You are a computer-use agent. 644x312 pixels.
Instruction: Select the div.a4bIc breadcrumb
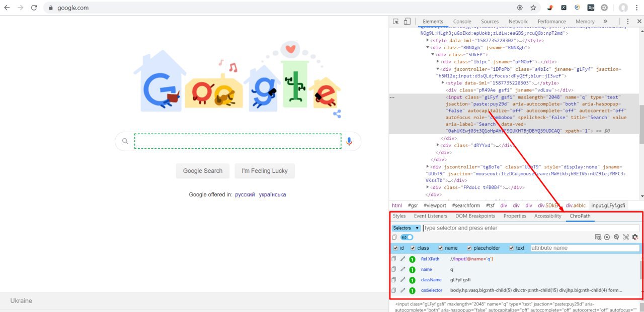click(x=576, y=205)
